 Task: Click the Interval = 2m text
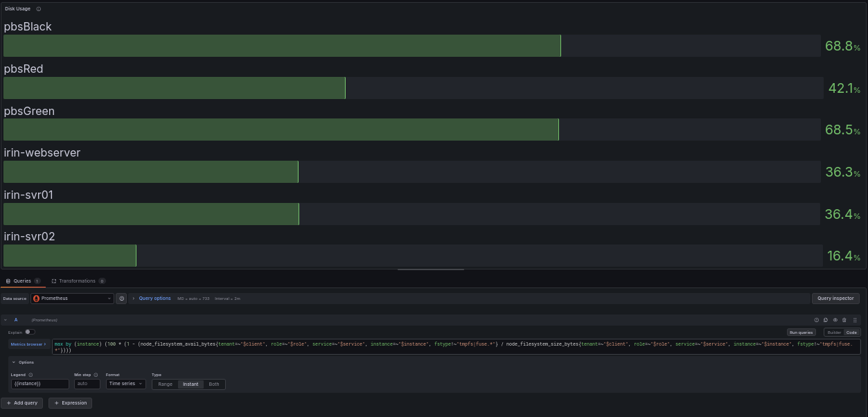227,299
